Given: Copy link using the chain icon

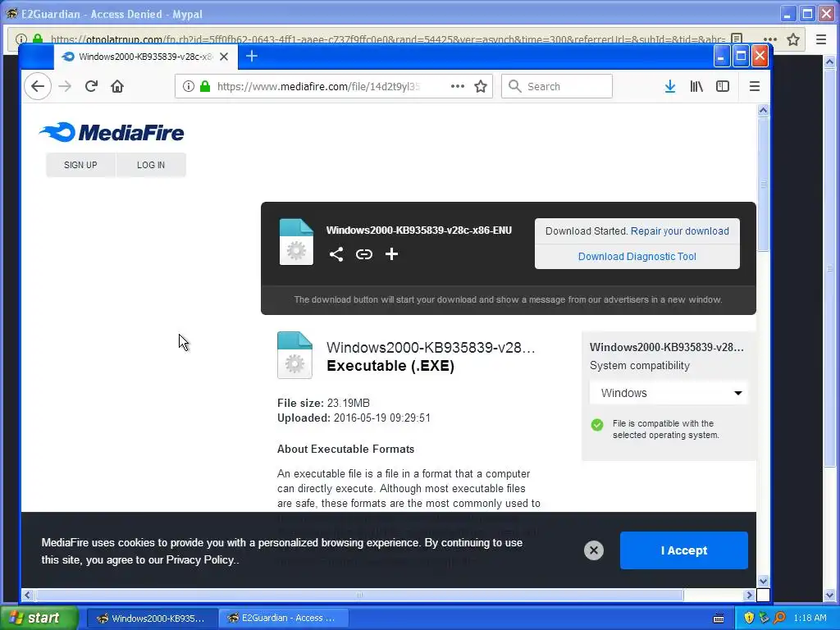Looking at the screenshot, I should [363, 254].
